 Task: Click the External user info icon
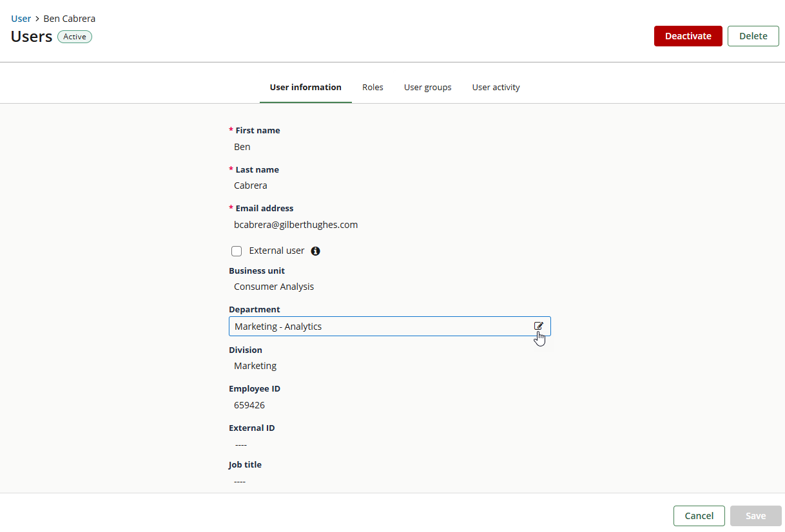point(316,251)
